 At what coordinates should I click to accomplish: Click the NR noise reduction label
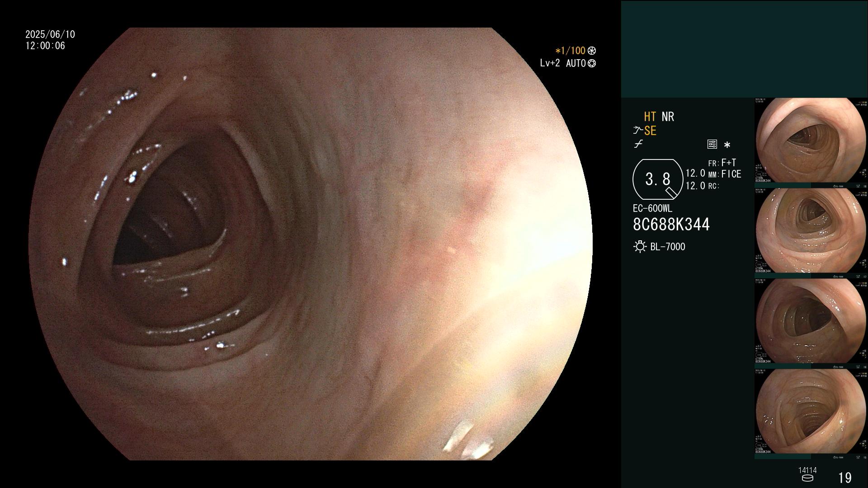(x=668, y=117)
